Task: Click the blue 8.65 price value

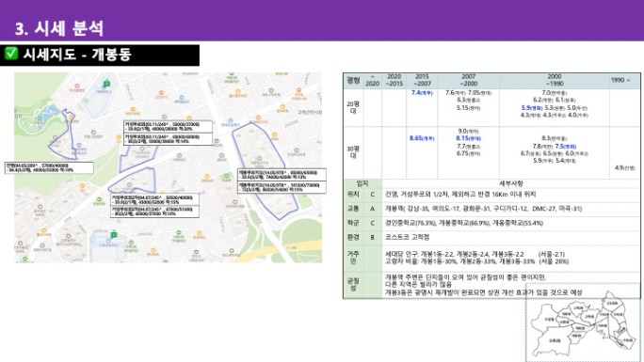Action: tap(422, 138)
